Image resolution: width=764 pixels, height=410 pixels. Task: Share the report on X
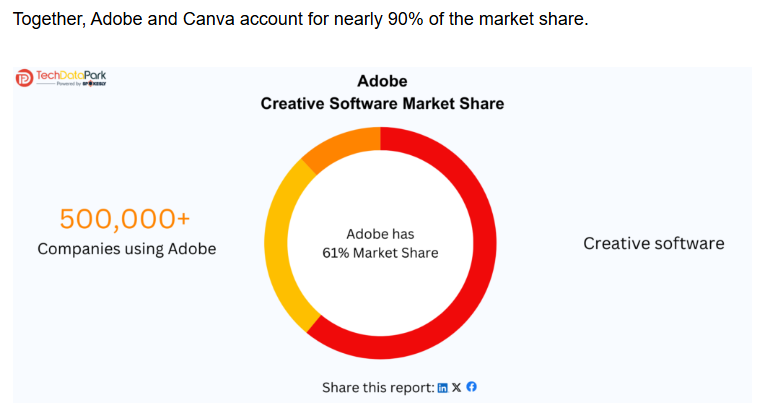(457, 388)
